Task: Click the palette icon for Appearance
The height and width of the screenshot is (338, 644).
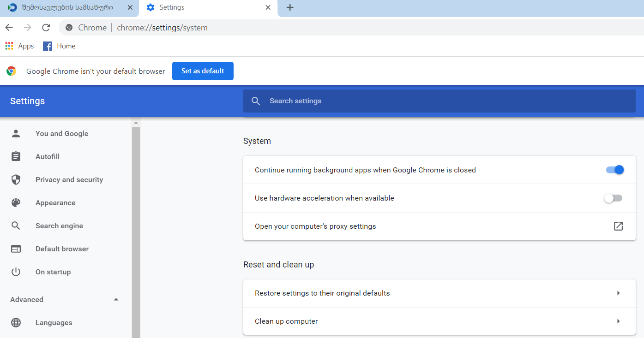Action: pyautogui.click(x=16, y=203)
